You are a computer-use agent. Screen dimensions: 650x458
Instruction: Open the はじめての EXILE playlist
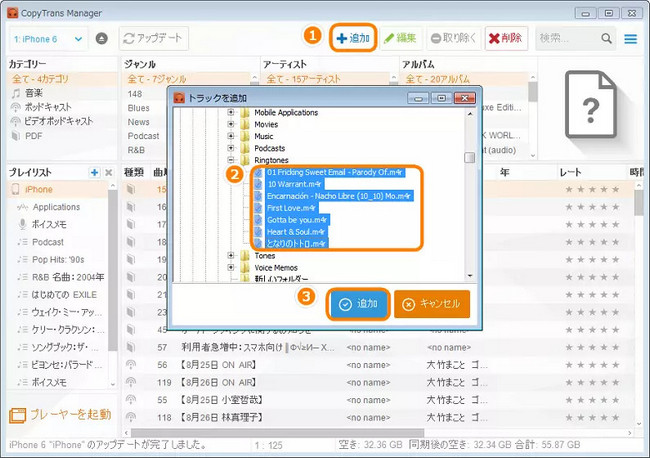(x=64, y=295)
